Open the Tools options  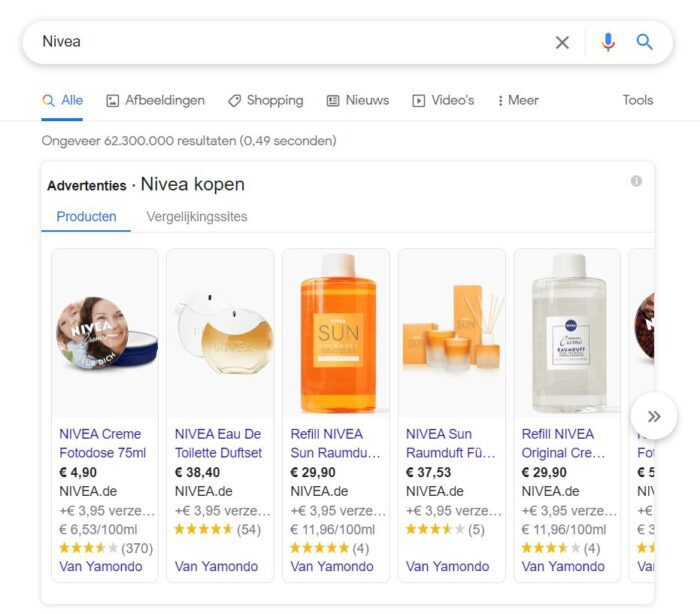[x=637, y=100]
